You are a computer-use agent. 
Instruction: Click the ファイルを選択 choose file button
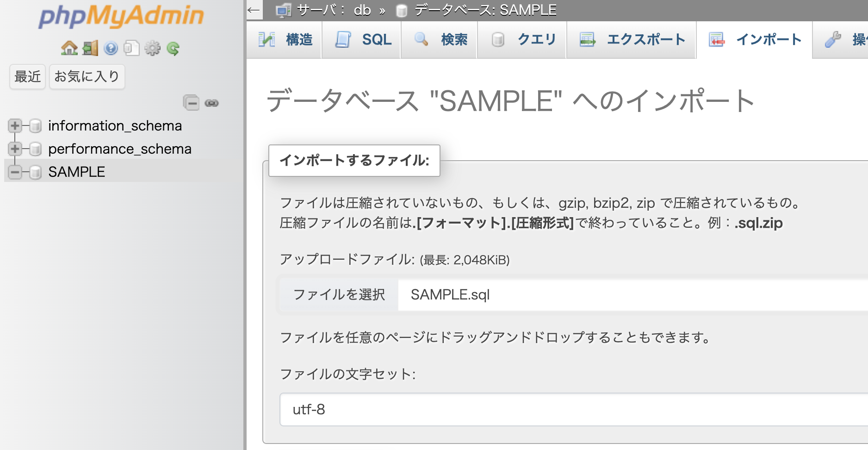pos(339,294)
